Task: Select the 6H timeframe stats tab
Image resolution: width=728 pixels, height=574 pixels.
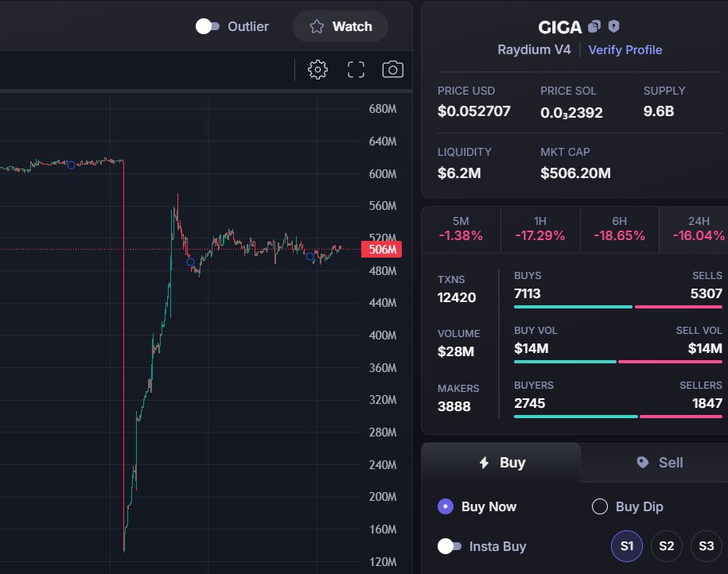Action: pos(619,229)
